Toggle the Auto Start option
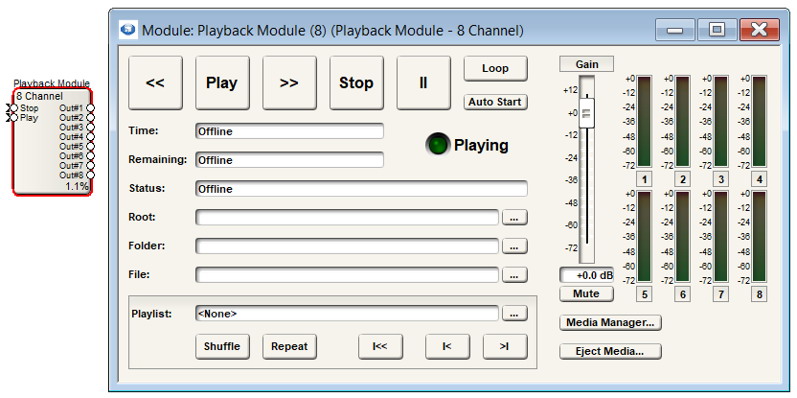797x398 pixels. (x=495, y=102)
